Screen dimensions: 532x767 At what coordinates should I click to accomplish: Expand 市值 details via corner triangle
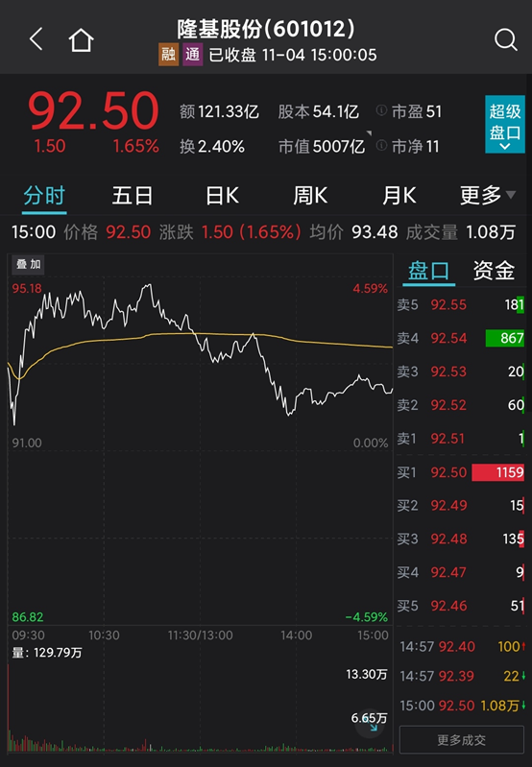tap(369, 133)
